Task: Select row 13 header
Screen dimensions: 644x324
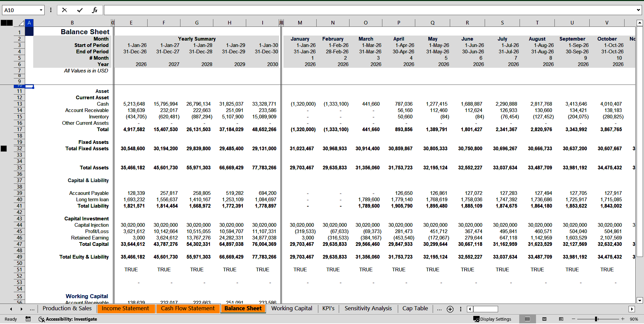Action: click(19, 104)
